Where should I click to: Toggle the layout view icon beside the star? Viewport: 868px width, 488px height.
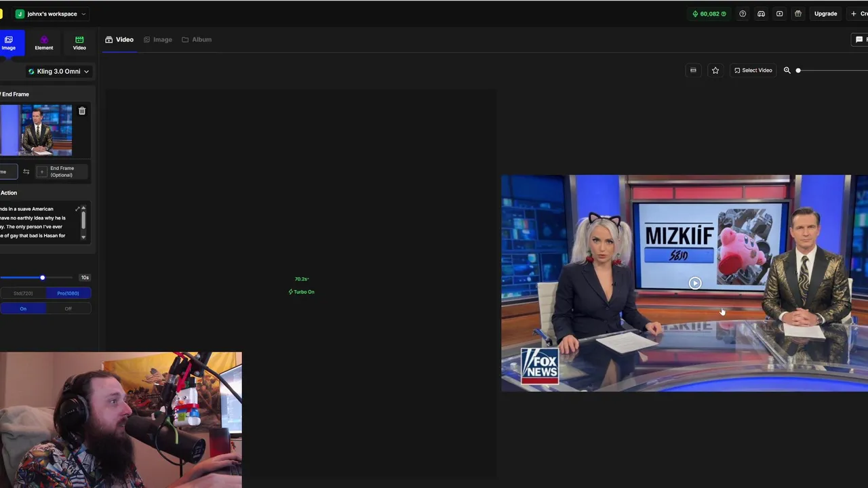tap(693, 70)
